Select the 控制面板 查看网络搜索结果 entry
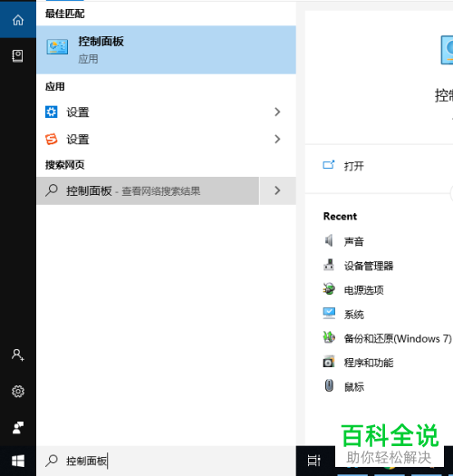 pyautogui.click(x=148, y=190)
